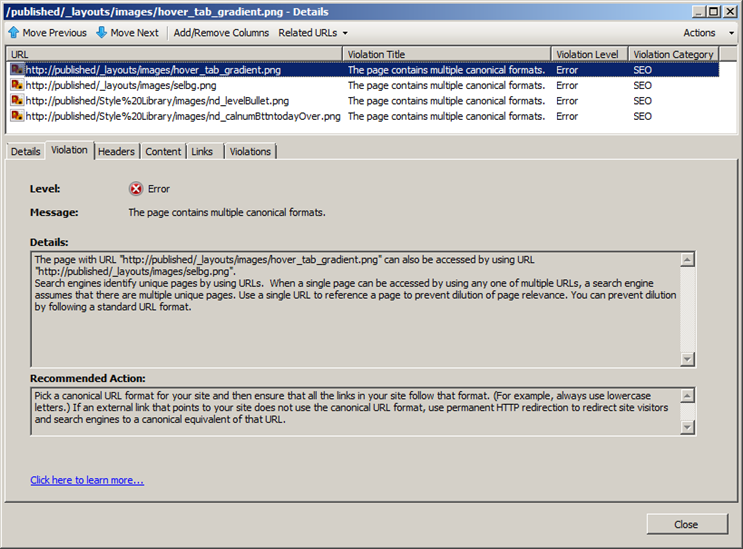Click the red Error level icon
The width and height of the screenshot is (743, 549).
(x=136, y=189)
